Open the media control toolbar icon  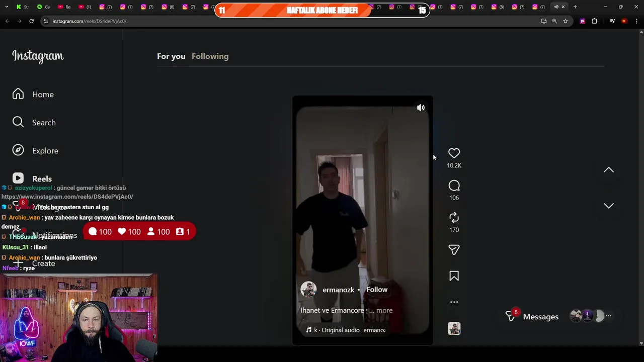[x=612, y=21]
